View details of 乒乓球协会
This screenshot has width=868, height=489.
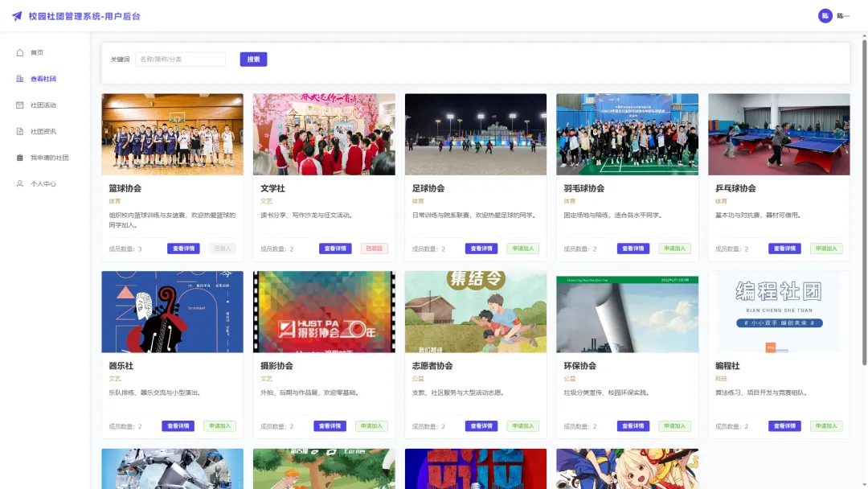[x=784, y=249]
